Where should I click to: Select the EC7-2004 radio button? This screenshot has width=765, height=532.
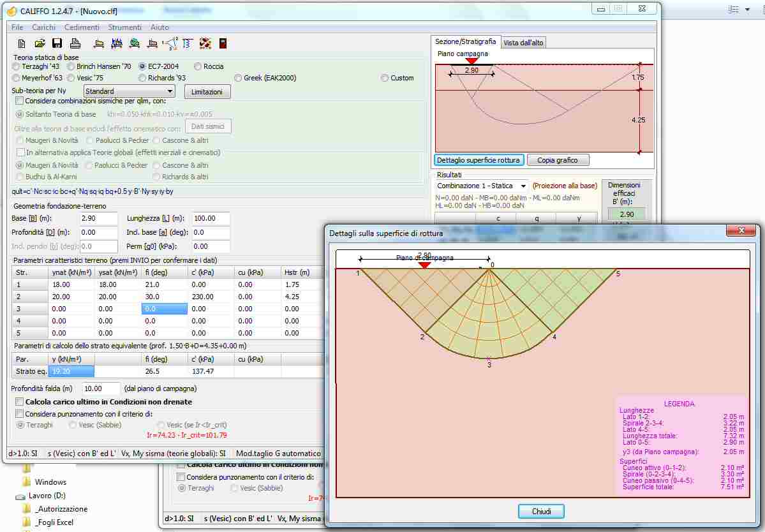(x=142, y=66)
